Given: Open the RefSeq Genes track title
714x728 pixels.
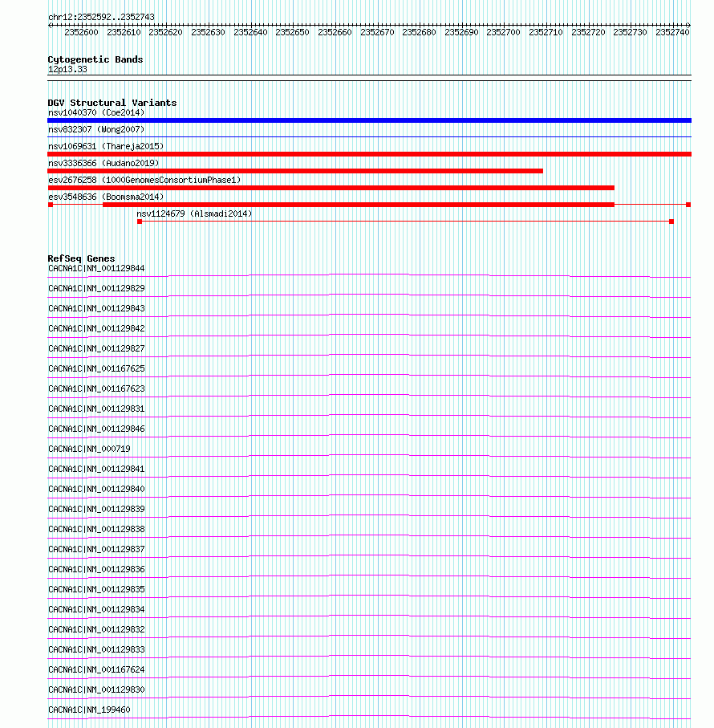Looking at the screenshot, I should (x=81, y=258).
